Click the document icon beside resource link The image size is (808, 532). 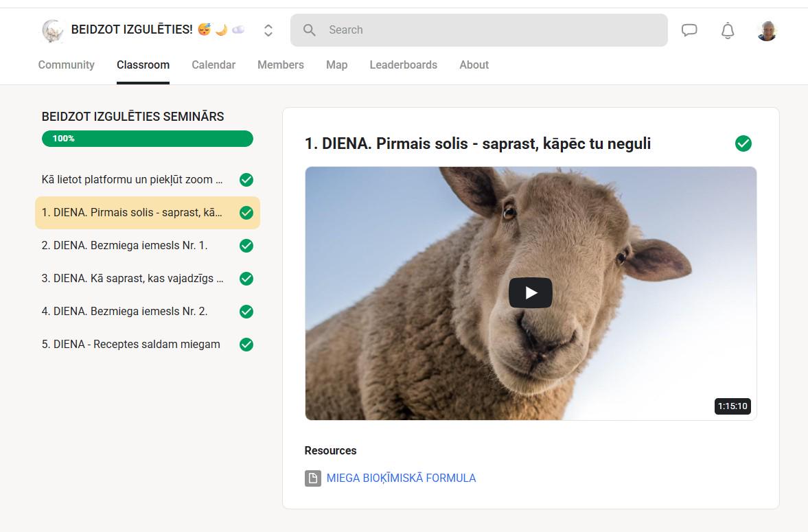pos(313,478)
